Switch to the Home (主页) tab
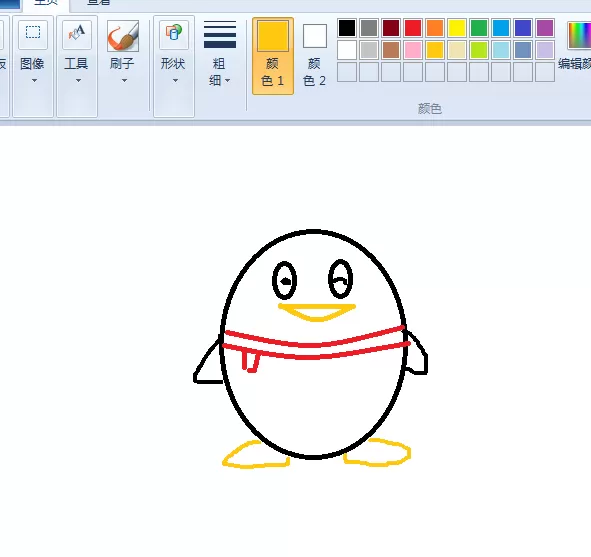Screen dimensions: 591x557 [46, 3]
